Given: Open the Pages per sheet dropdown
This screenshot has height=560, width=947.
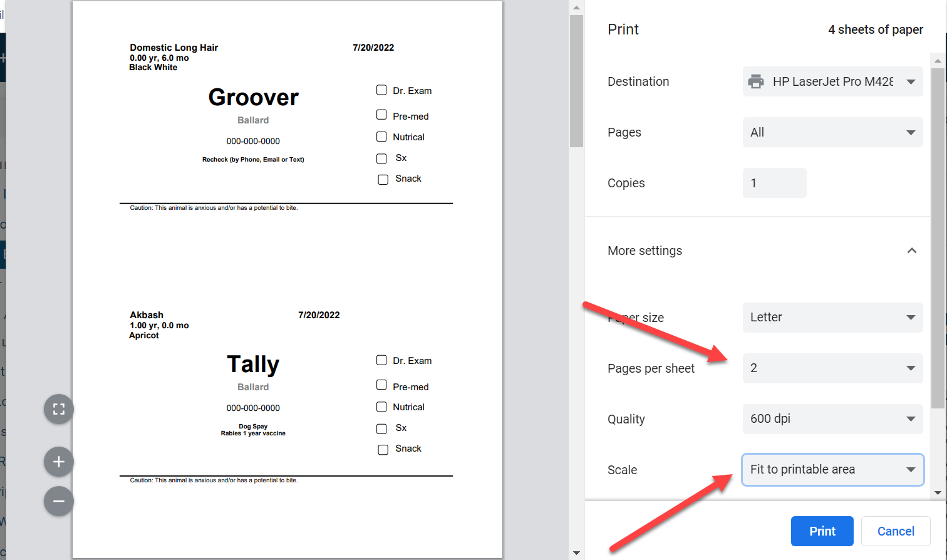Looking at the screenshot, I should click(832, 368).
